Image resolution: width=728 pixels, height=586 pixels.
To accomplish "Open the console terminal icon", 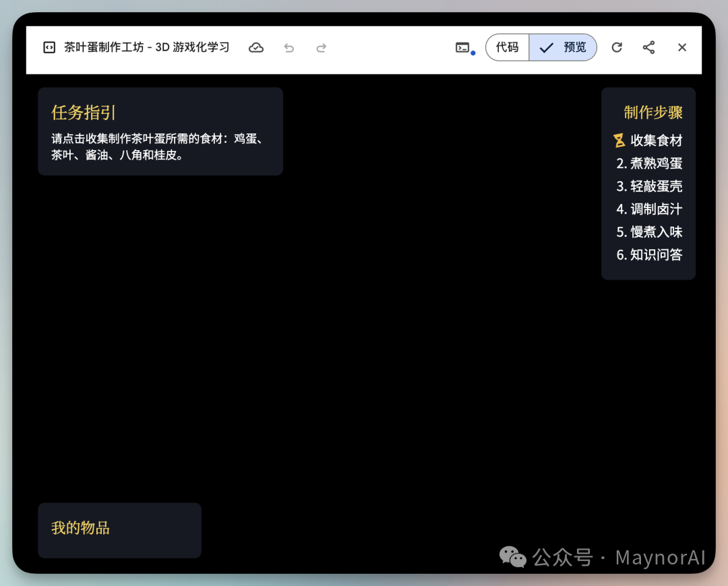I will [462, 47].
